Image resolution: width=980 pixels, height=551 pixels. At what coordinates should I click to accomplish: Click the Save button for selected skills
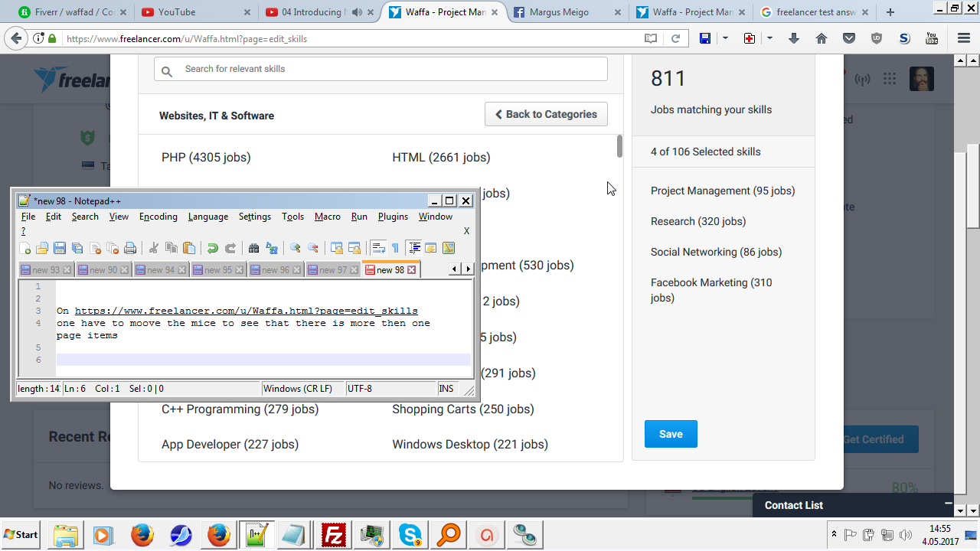point(671,434)
